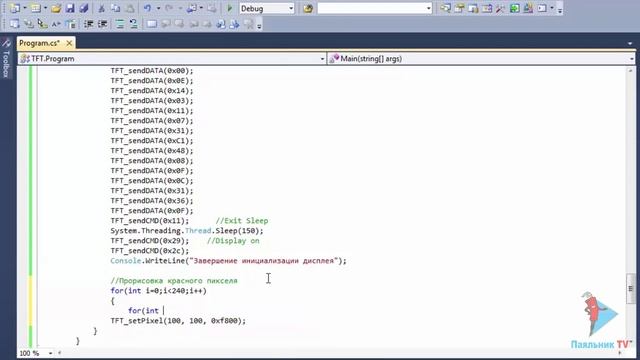Screen dimensions: 640x360
Task: Click on 'System.Threading.Thread.Sleep(150);' line
Action: [187, 231]
